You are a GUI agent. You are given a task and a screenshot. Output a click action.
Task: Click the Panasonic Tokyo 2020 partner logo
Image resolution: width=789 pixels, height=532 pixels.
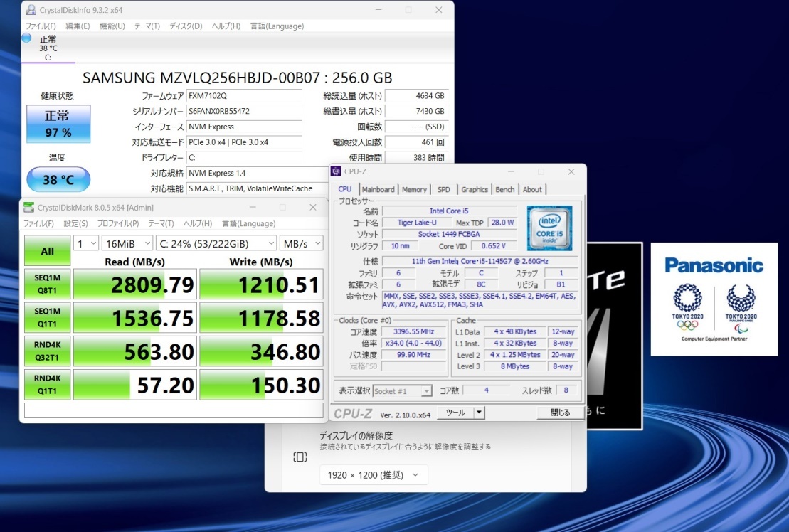(714, 299)
